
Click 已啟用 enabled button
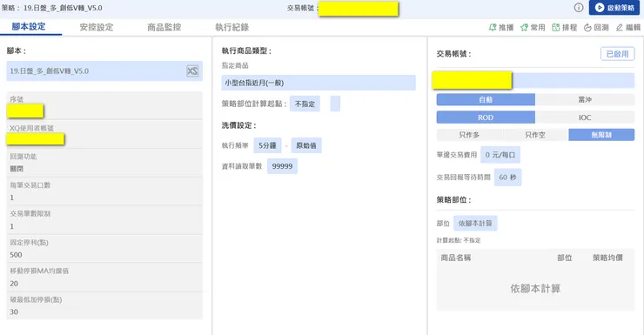(x=617, y=54)
